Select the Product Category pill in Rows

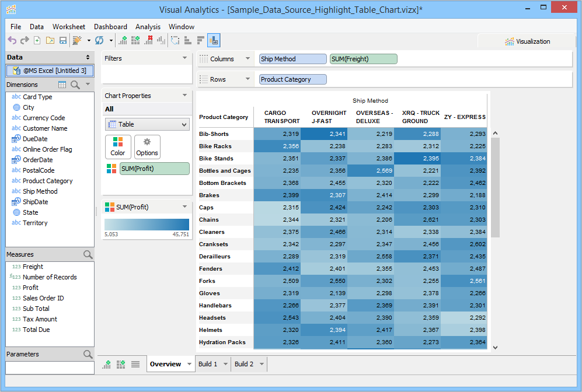pos(292,79)
